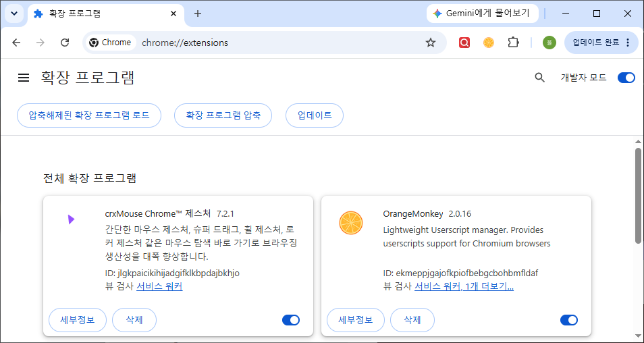This screenshot has height=343, width=644.
Task: Click the 업데이트 button
Action: click(315, 115)
